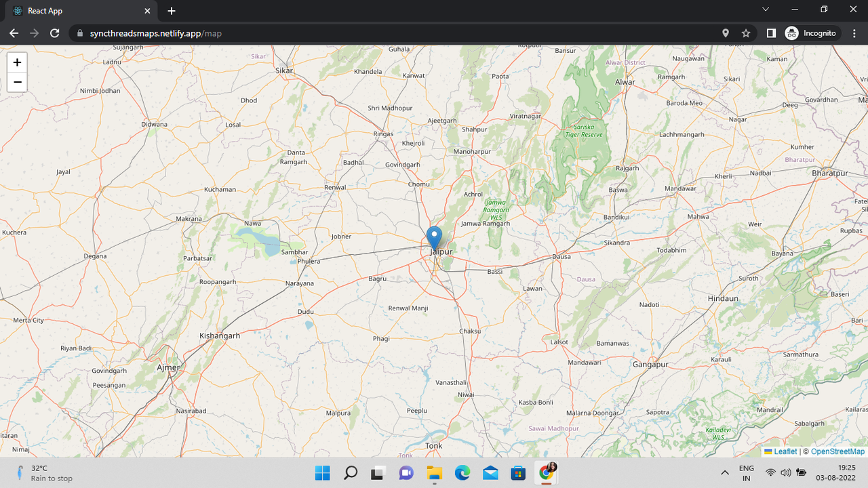This screenshot has height=488, width=868.
Task: Click the page reload icon
Action: [54, 33]
